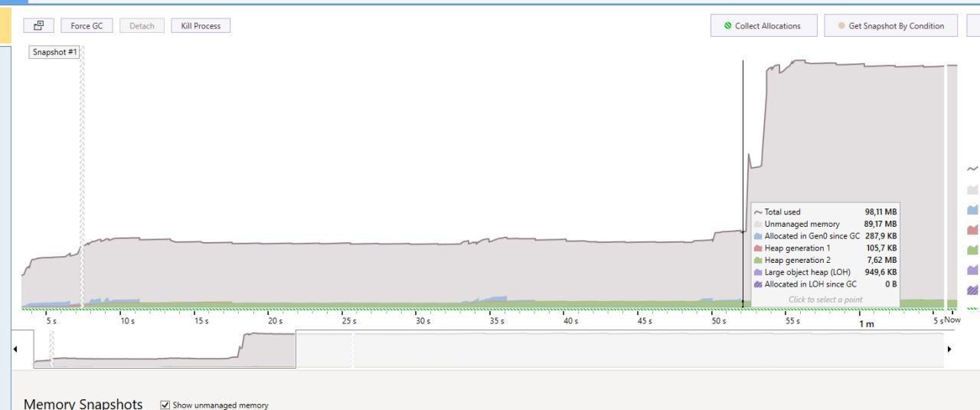Click the '40 s' tick on the time axis

pyautogui.click(x=571, y=321)
